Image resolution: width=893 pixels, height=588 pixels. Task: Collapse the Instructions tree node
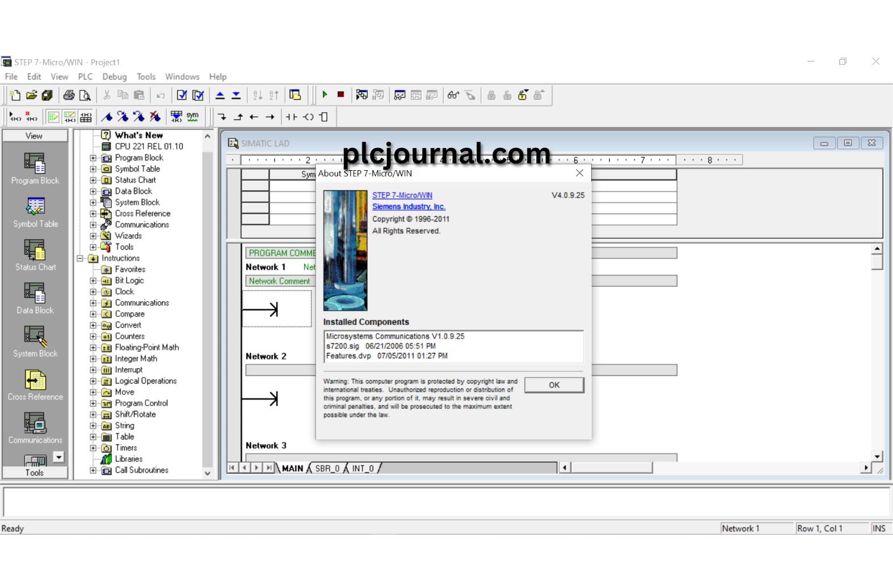coord(80,258)
